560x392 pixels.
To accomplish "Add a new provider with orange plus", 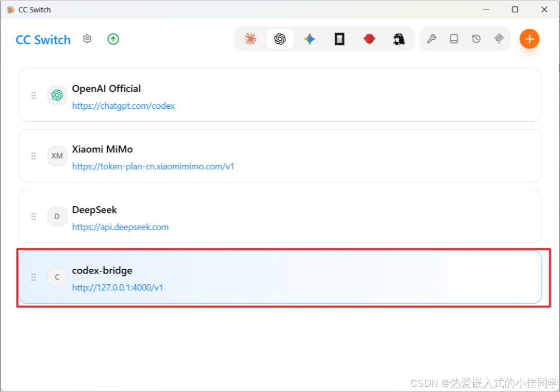I will click(529, 39).
